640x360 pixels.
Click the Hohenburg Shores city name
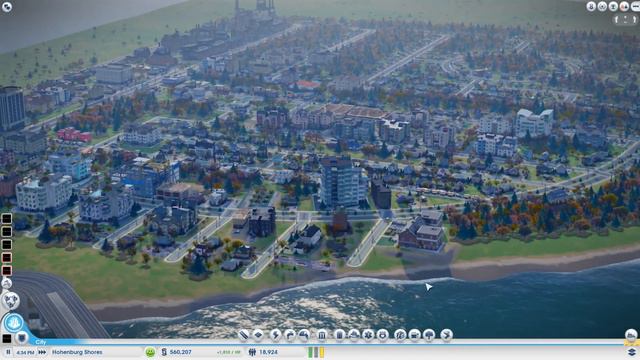coord(77,352)
